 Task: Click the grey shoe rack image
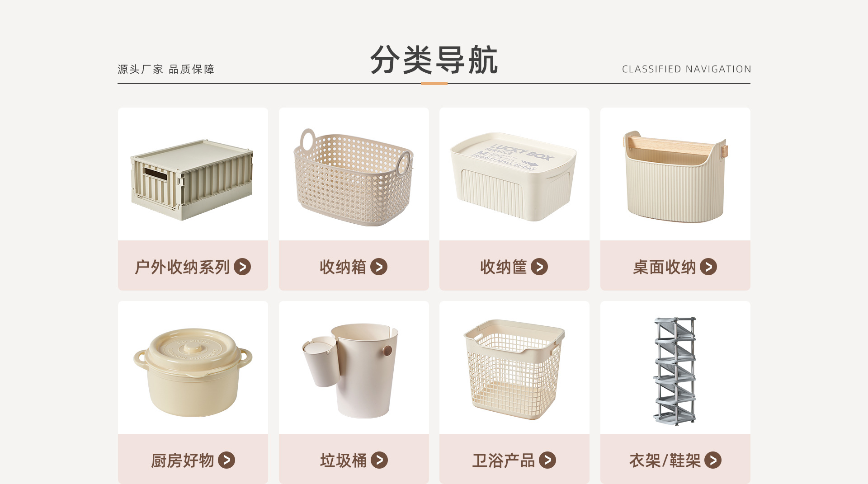675,371
